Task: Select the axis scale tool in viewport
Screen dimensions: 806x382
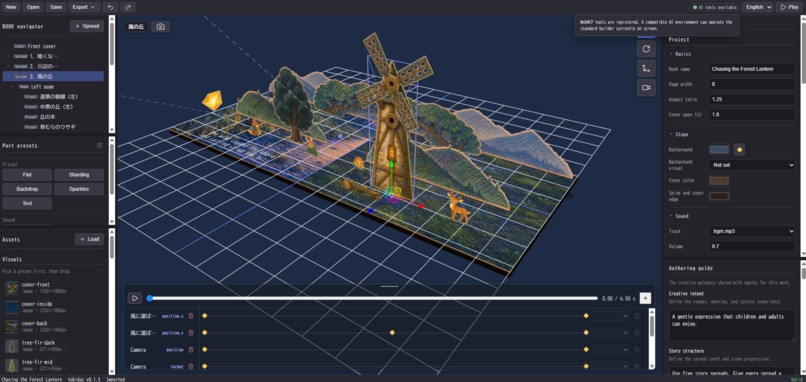Action: point(646,68)
